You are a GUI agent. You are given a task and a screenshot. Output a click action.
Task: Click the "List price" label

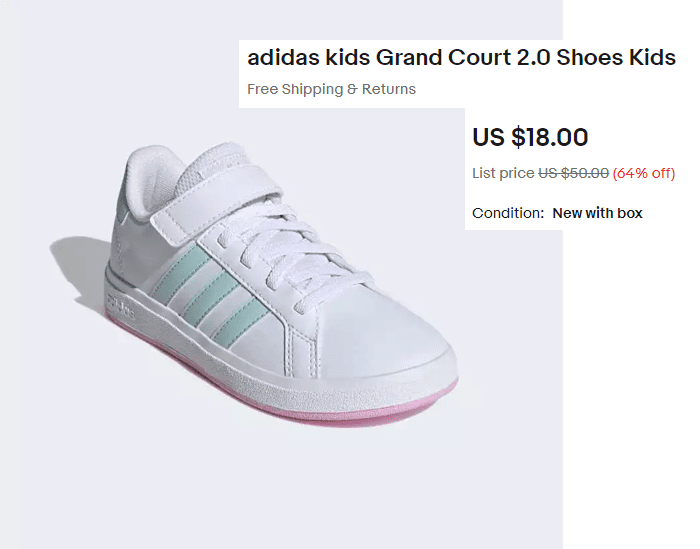(503, 173)
